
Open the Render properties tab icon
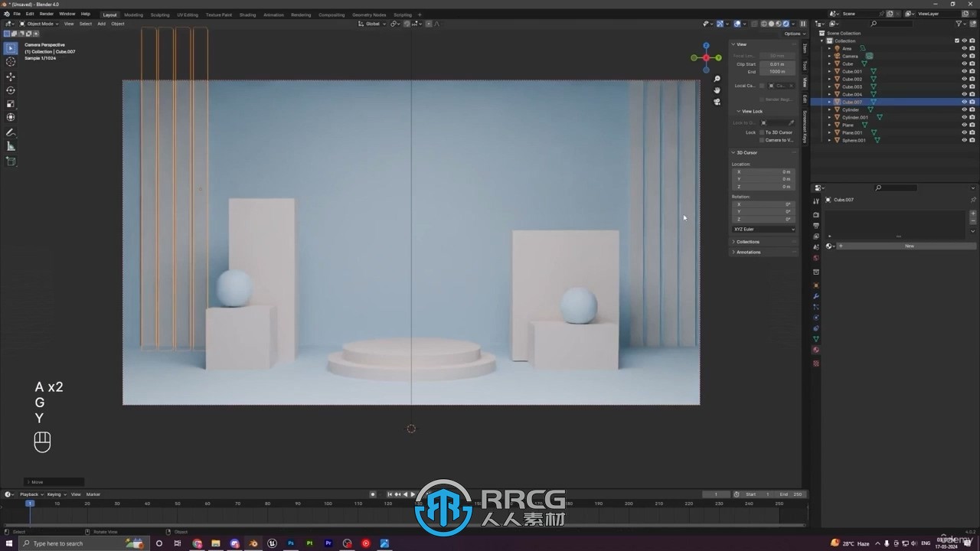point(816,215)
